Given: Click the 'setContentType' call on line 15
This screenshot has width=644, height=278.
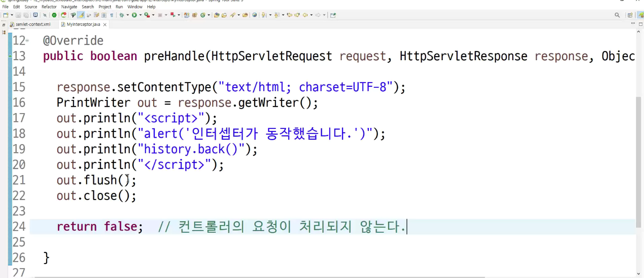Looking at the screenshot, I should tap(164, 87).
